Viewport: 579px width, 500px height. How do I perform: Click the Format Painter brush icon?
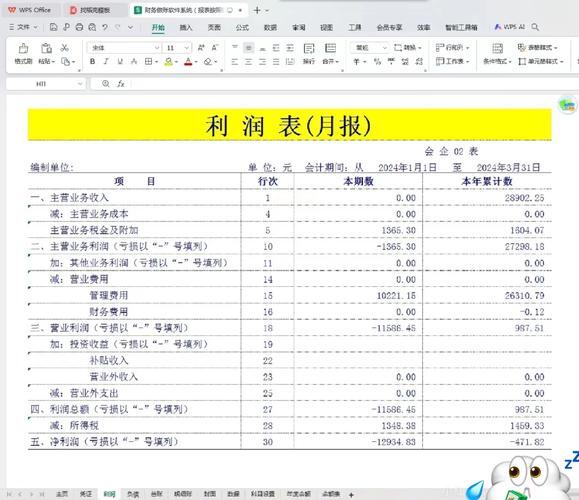pos(23,49)
